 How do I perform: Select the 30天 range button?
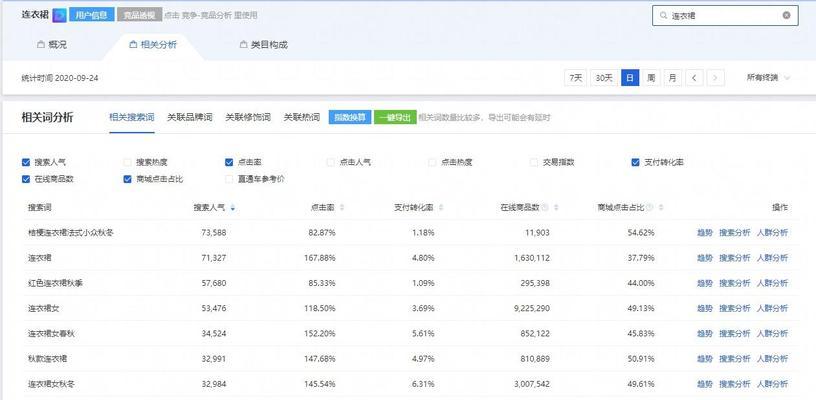604,78
